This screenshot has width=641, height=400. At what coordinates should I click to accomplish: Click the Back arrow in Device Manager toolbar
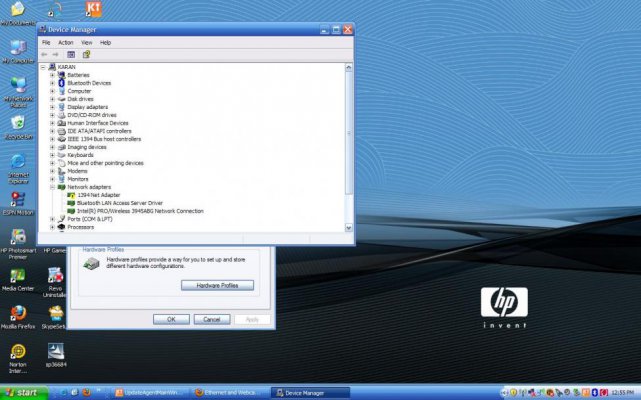(x=44, y=54)
